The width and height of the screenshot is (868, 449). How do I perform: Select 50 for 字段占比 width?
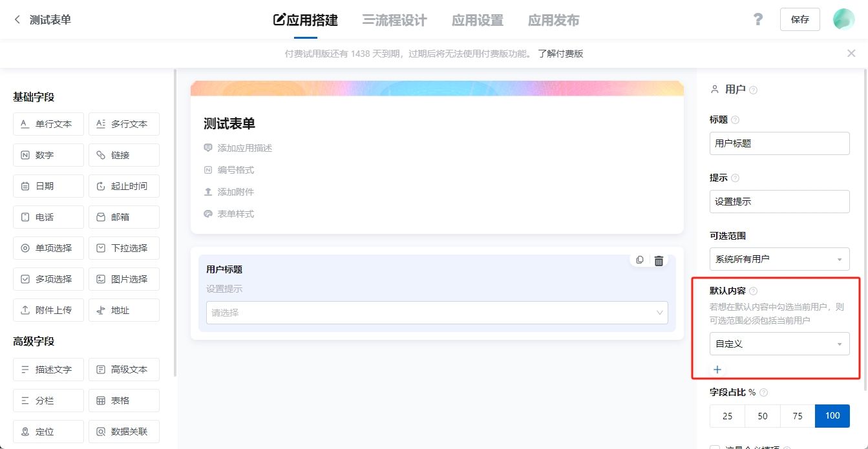[762, 415]
